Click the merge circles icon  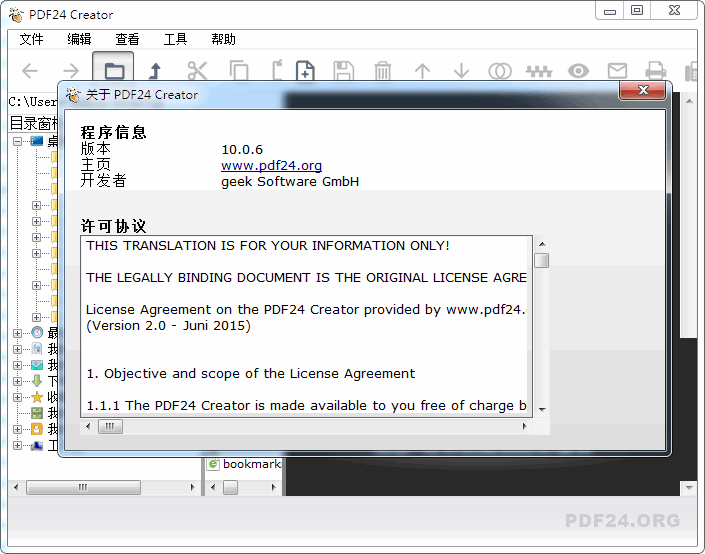[500, 71]
